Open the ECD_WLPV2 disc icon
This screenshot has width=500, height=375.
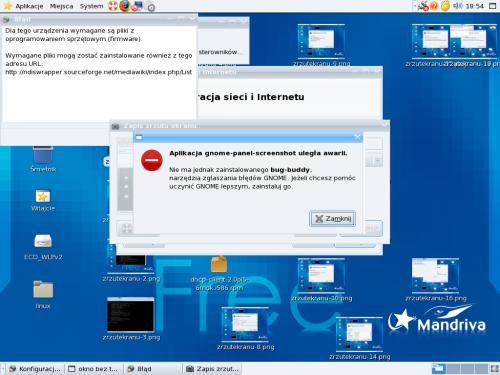coord(43,241)
